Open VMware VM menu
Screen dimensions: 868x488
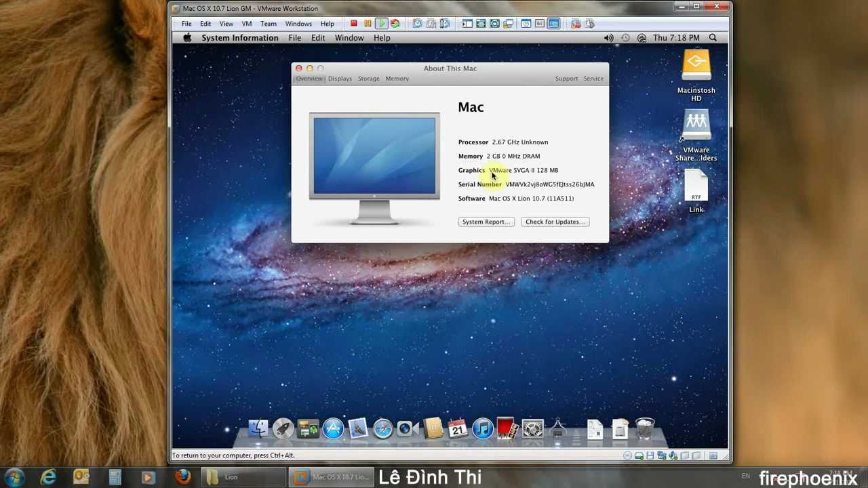point(247,24)
